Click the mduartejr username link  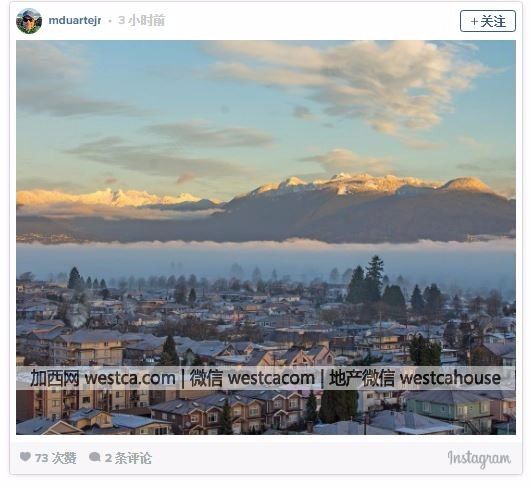[x=75, y=20]
